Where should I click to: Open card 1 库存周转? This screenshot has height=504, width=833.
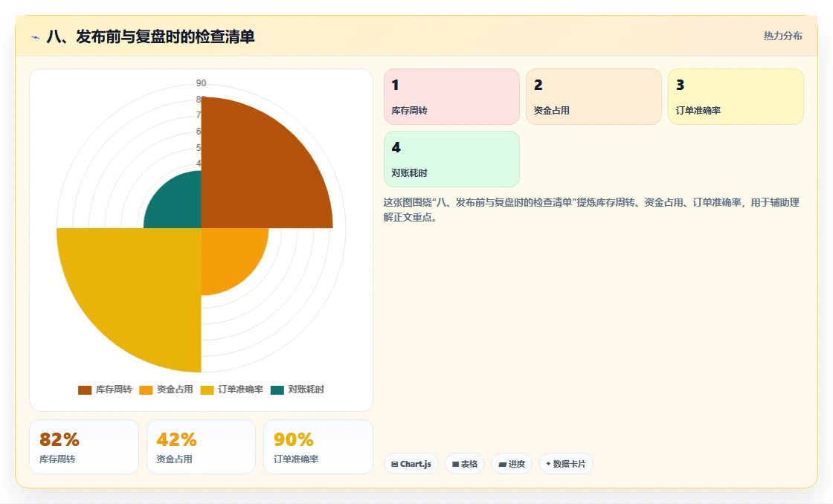(451, 97)
